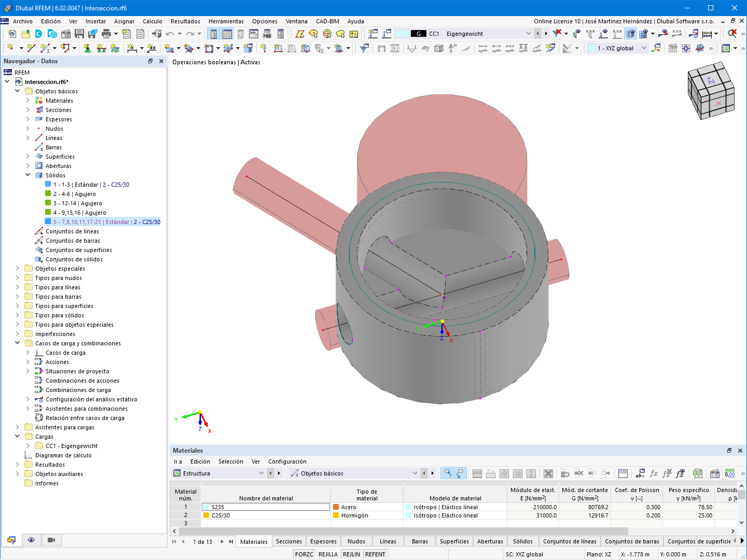Viewport: 747px width, 560px height.
Task: Click the S235 material name cell
Action: pyautogui.click(x=266, y=507)
